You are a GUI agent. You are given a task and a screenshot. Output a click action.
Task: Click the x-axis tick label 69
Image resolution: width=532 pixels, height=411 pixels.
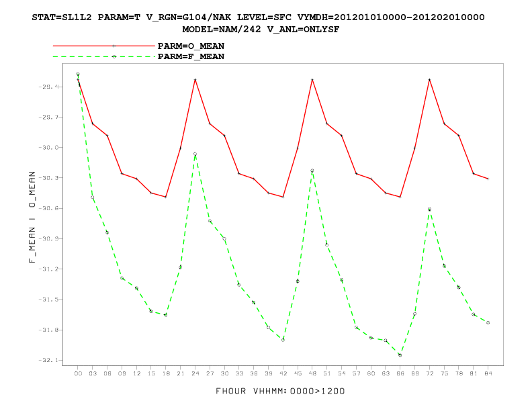(x=415, y=373)
